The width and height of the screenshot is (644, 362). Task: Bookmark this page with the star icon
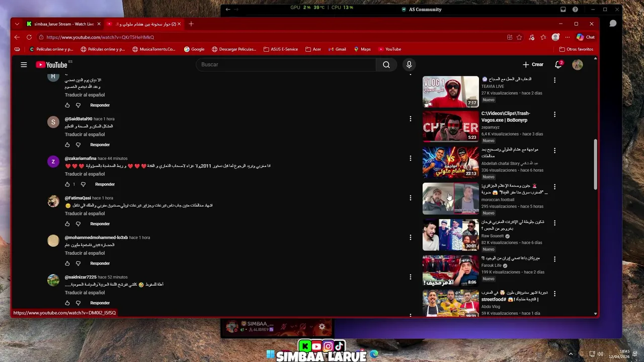(519, 37)
